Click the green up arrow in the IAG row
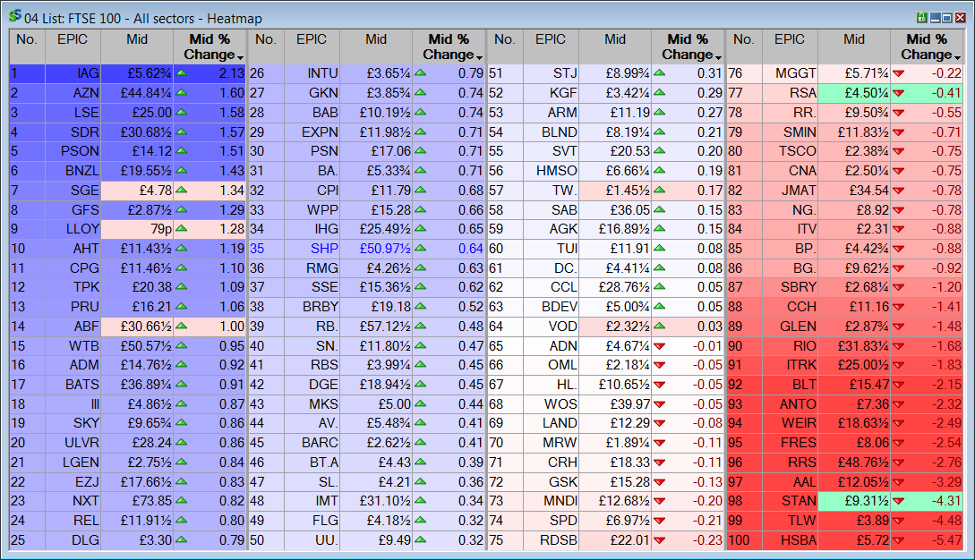 point(181,73)
